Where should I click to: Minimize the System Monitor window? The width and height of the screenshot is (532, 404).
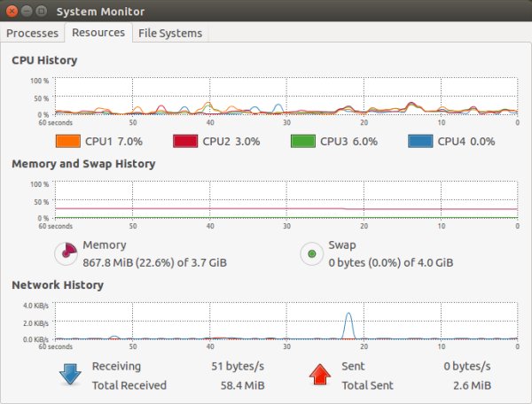pos(27,10)
